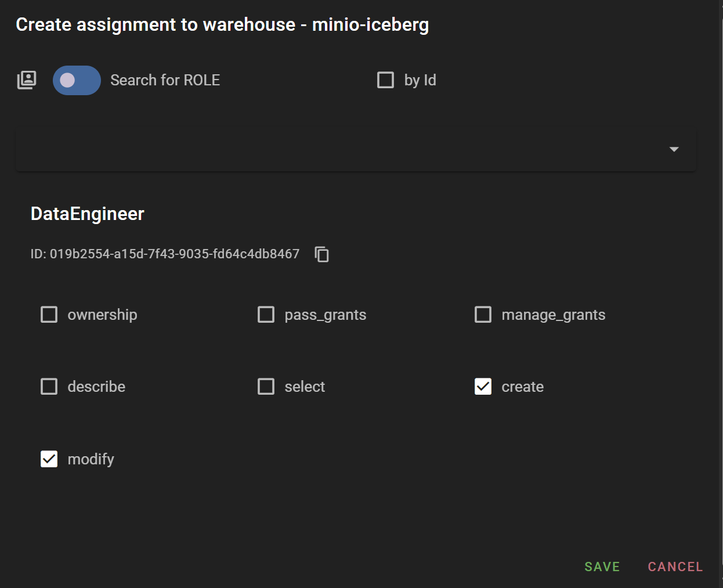Click the role ID text string
Screen dimensions: 723x588
pyautogui.click(x=165, y=254)
